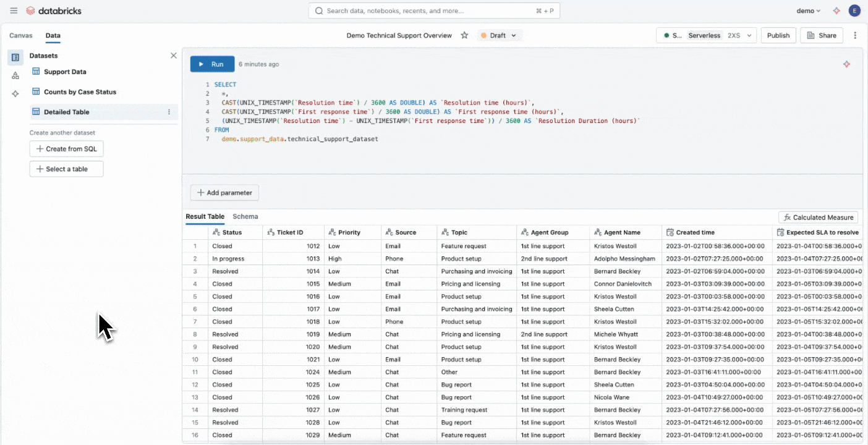Open the Assistant sparkle icon in left sidebar
This screenshot has height=445, width=868.
[x=15, y=93]
